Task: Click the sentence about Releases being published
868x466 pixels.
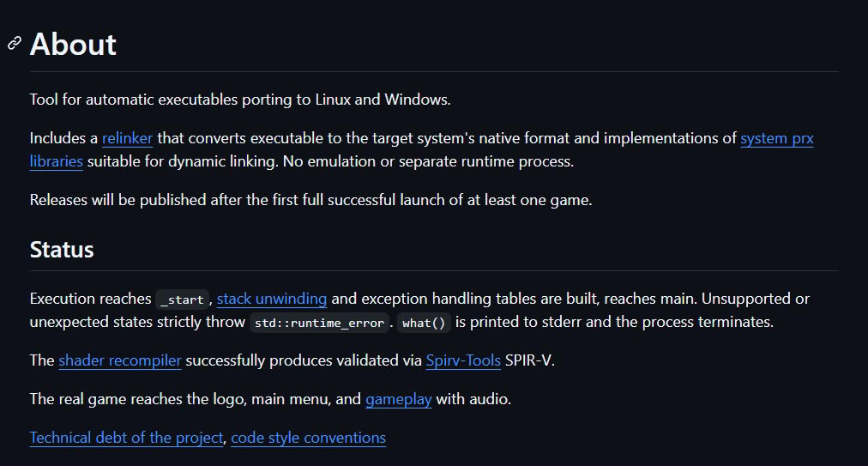Action: [x=310, y=200]
